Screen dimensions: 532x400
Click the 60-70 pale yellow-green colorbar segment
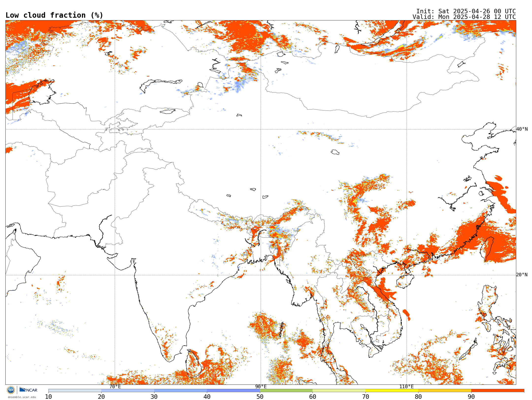click(x=339, y=391)
